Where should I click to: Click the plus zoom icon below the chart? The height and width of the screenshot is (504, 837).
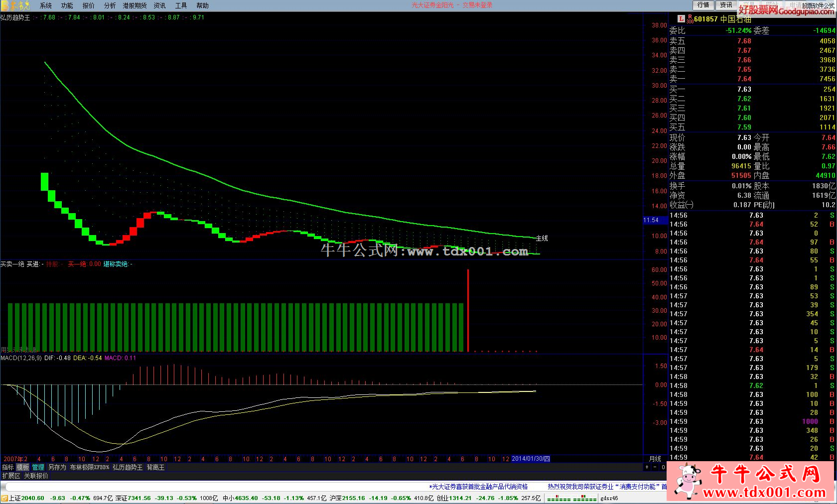[647, 467]
